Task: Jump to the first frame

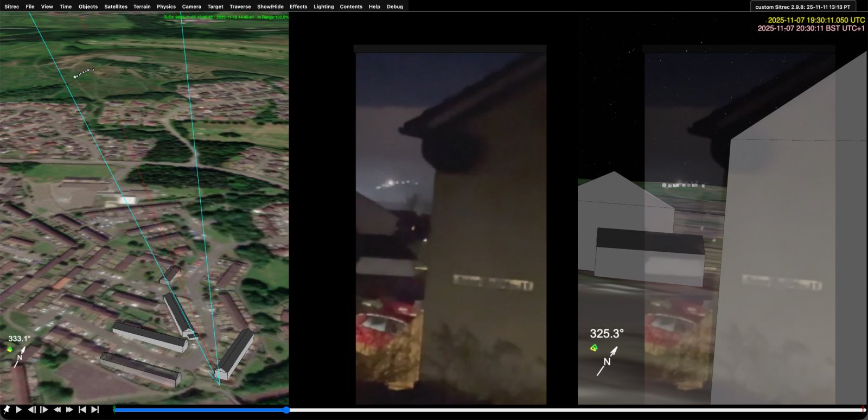Action: pyautogui.click(x=82, y=410)
